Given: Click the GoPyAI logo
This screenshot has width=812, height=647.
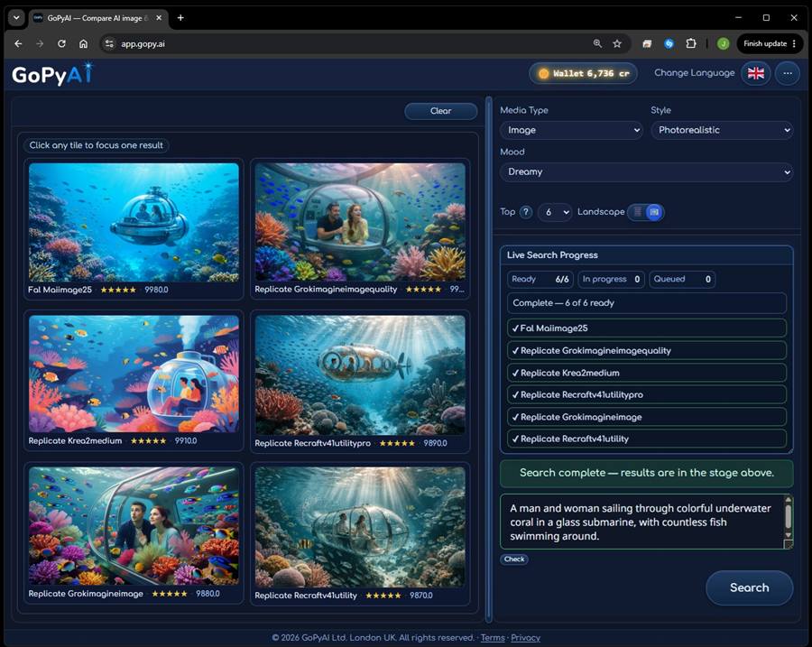Looking at the screenshot, I should 52,75.
